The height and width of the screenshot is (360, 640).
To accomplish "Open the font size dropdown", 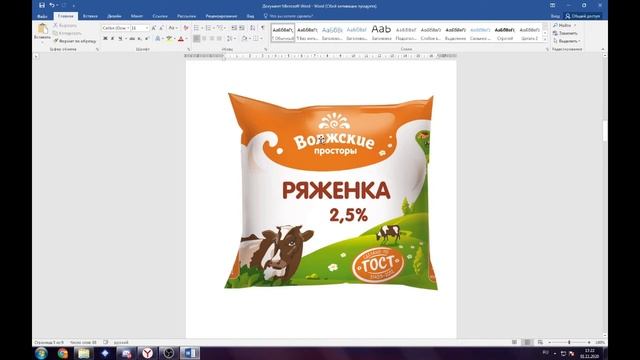I will pyautogui.click(x=147, y=28).
